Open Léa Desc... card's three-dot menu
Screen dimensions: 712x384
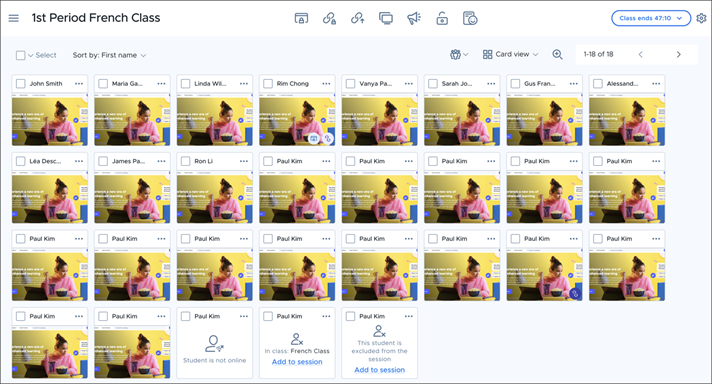79,161
